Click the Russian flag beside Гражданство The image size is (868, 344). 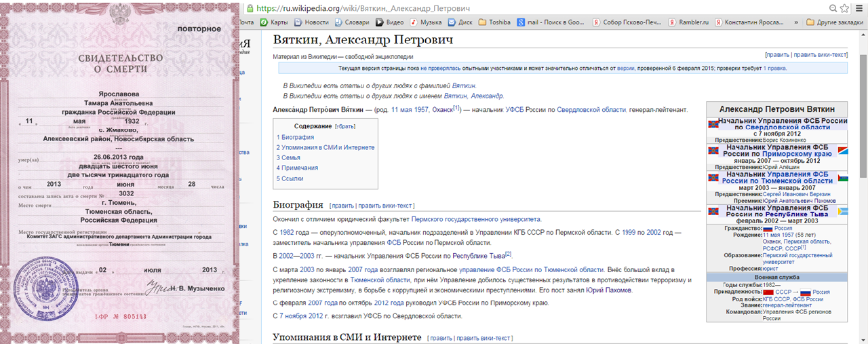click(x=768, y=229)
